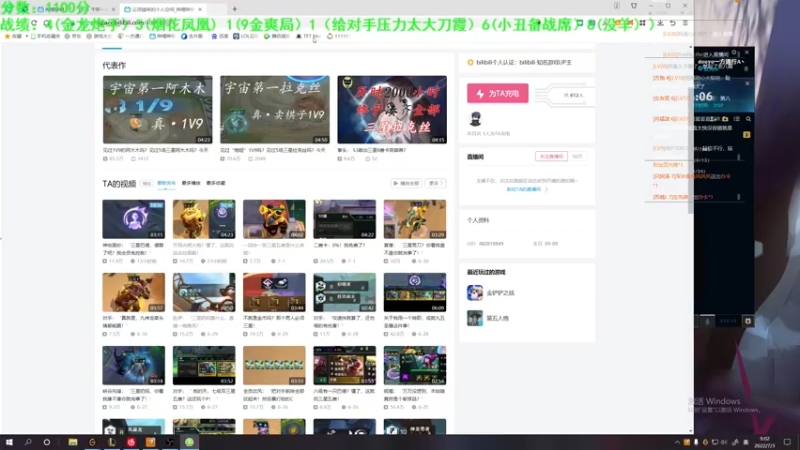Screen dimensions: 800x450
Task: Open the 第五人格 game icon
Action: click(x=474, y=318)
